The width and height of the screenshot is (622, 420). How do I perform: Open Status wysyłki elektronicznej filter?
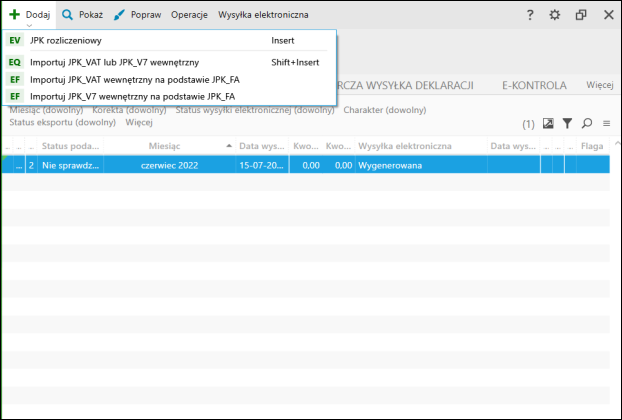tap(255, 110)
